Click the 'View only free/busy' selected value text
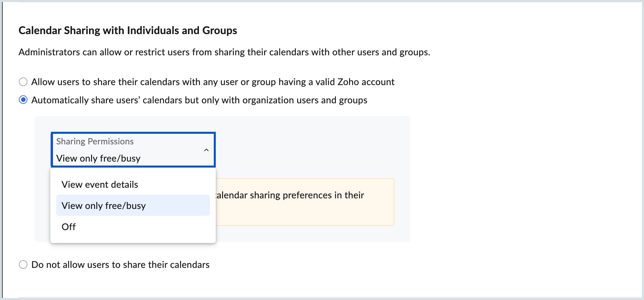Image resolution: width=644 pixels, height=300 pixels. pos(98,158)
